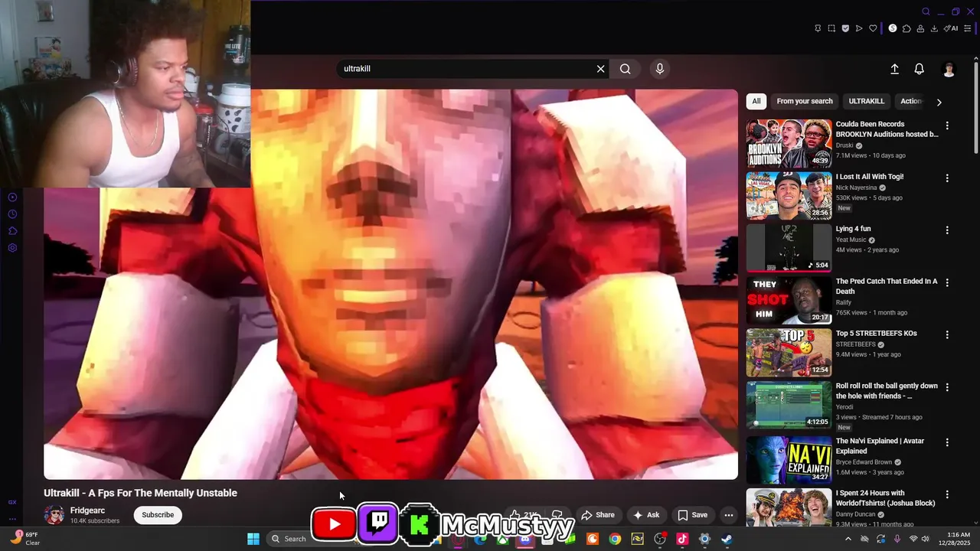Click the browser send-arrow flow icon

[859, 28]
